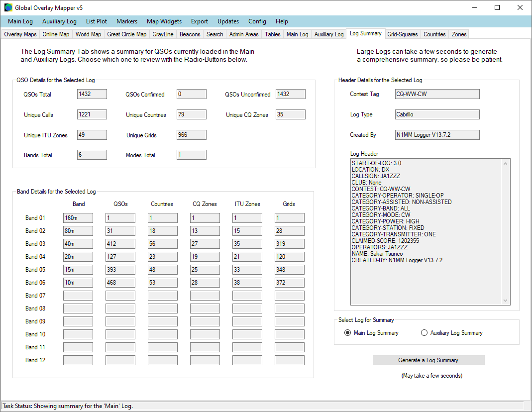
Task: Close the Global Overlay Mapper window
Action: click(520, 7)
